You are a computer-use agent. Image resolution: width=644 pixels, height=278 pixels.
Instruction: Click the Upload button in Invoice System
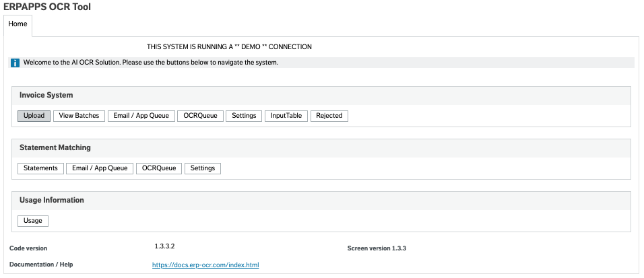tap(34, 116)
